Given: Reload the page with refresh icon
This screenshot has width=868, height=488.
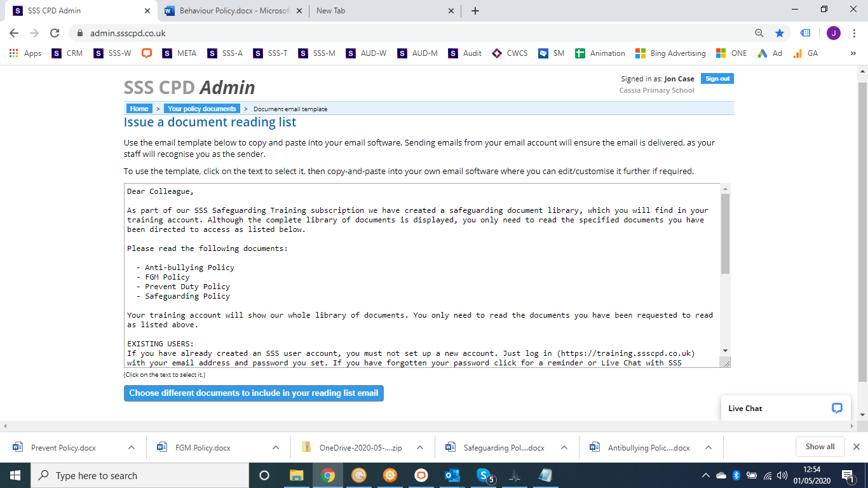Looking at the screenshot, I should point(55,33).
